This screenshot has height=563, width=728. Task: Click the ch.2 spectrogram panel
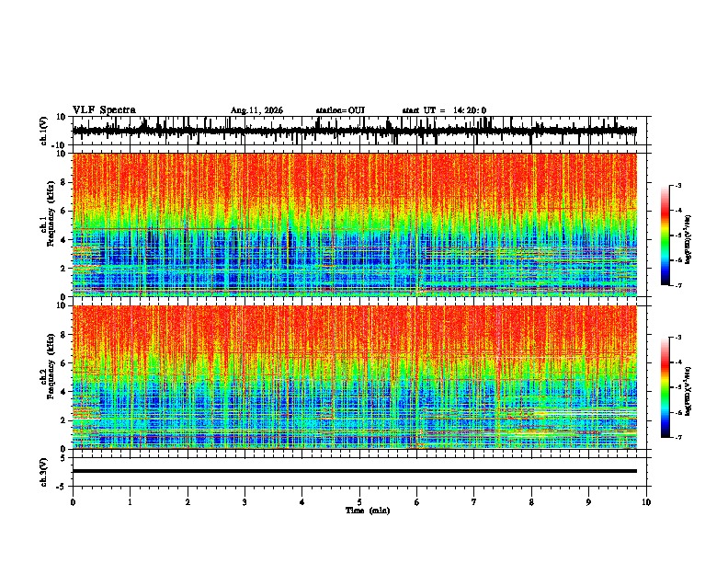355,377
